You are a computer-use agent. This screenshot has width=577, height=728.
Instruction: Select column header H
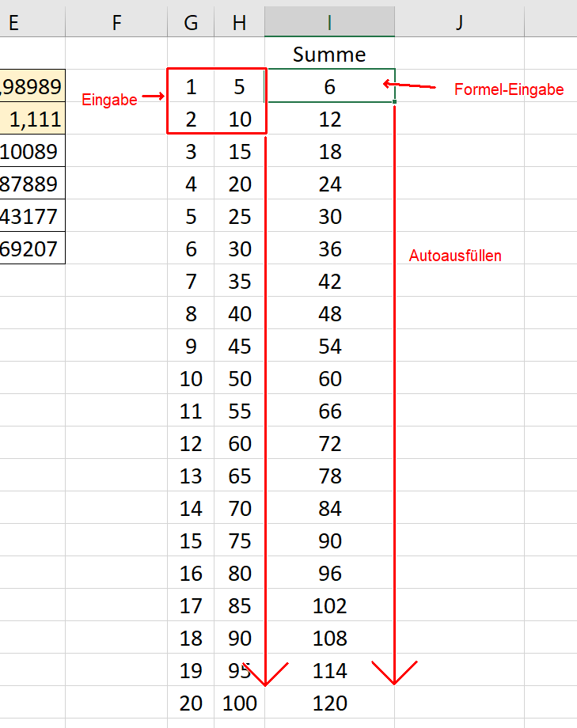click(x=239, y=22)
